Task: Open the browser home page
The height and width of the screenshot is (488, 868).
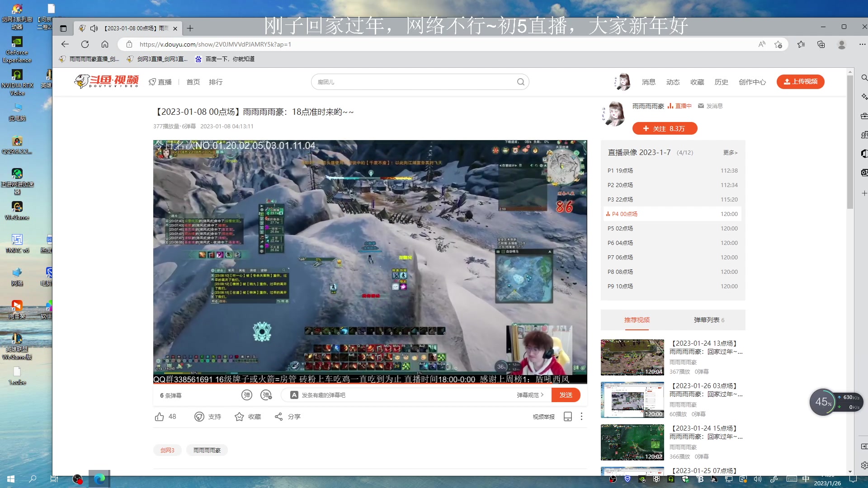Action: pyautogui.click(x=105, y=44)
